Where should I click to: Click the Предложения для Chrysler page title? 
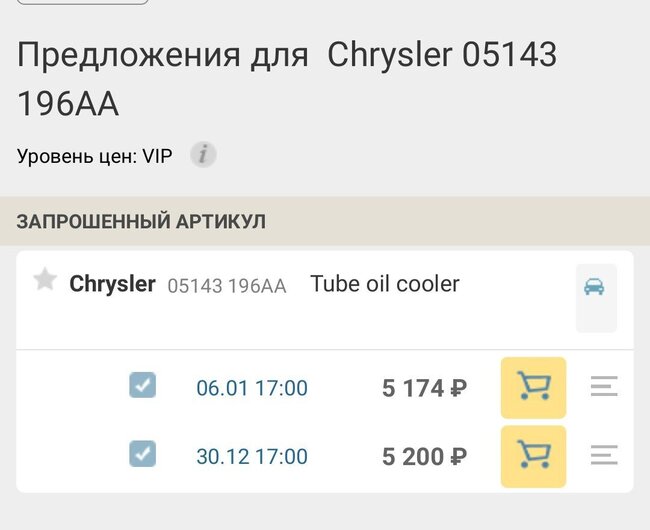point(286,78)
